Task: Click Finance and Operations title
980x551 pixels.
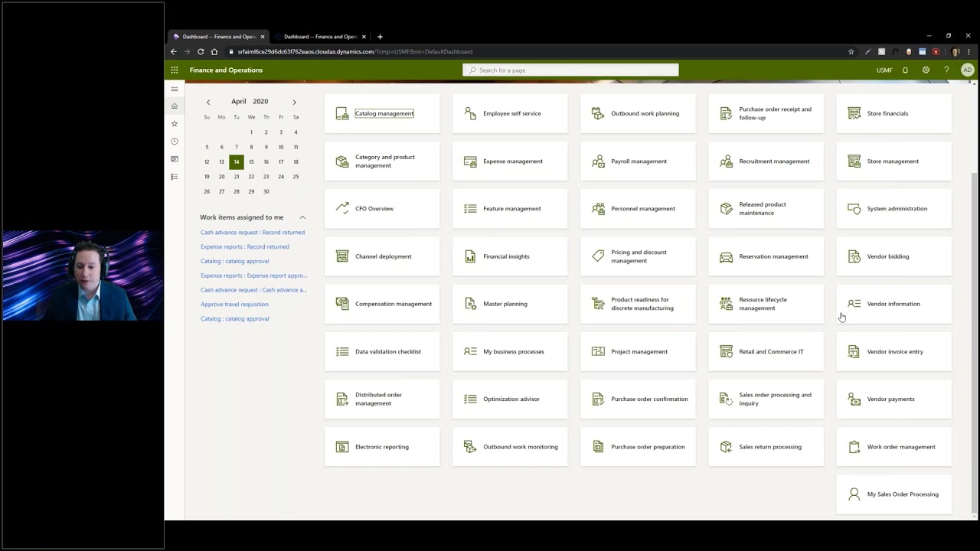Action: 226,70
